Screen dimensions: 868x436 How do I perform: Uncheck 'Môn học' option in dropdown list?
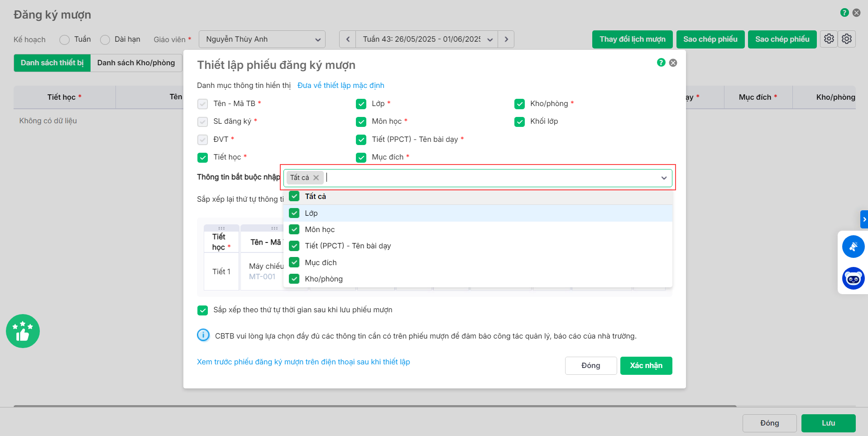coord(294,229)
